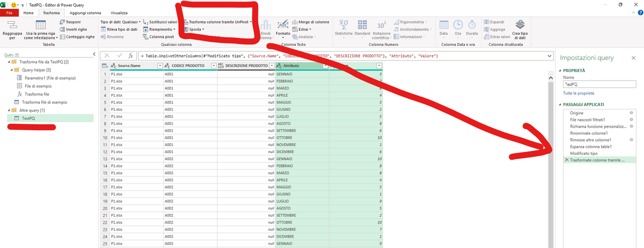Click the Formato text column icon
The height and width of the screenshot is (248, 644).
[283, 25]
